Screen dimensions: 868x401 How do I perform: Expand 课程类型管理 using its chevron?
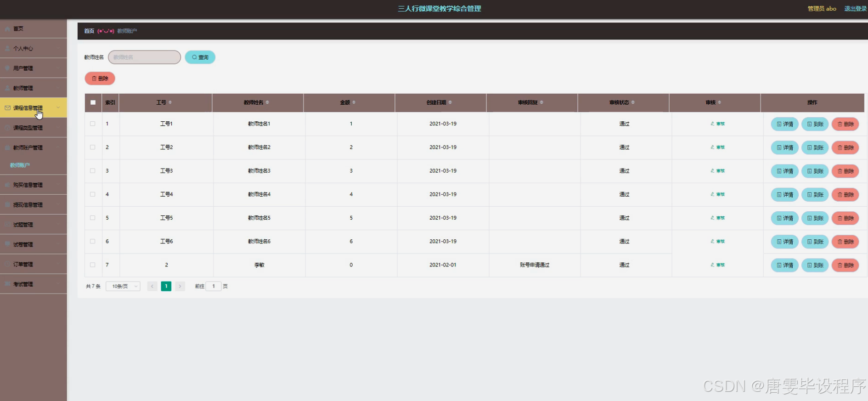[x=58, y=128]
